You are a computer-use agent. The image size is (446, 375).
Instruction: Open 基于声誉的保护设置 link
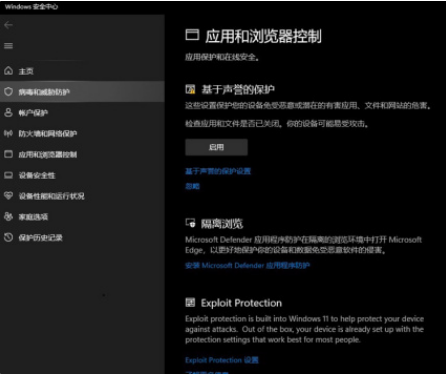(218, 171)
